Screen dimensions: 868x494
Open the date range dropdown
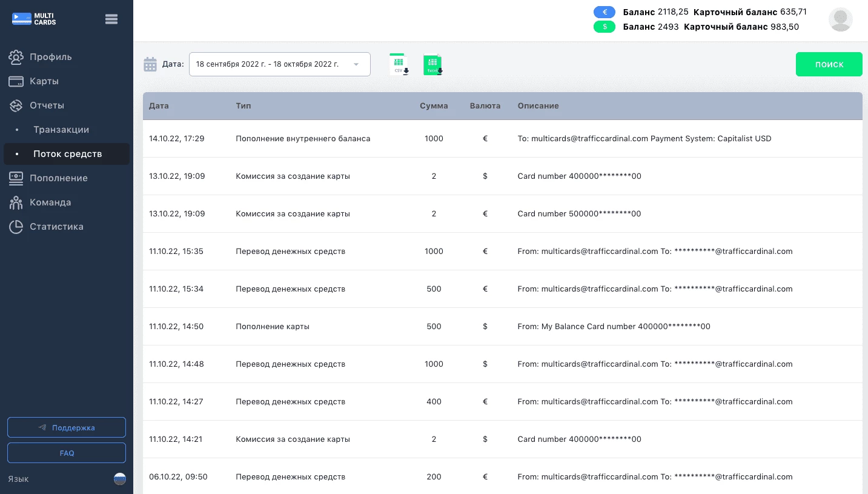click(280, 64)
